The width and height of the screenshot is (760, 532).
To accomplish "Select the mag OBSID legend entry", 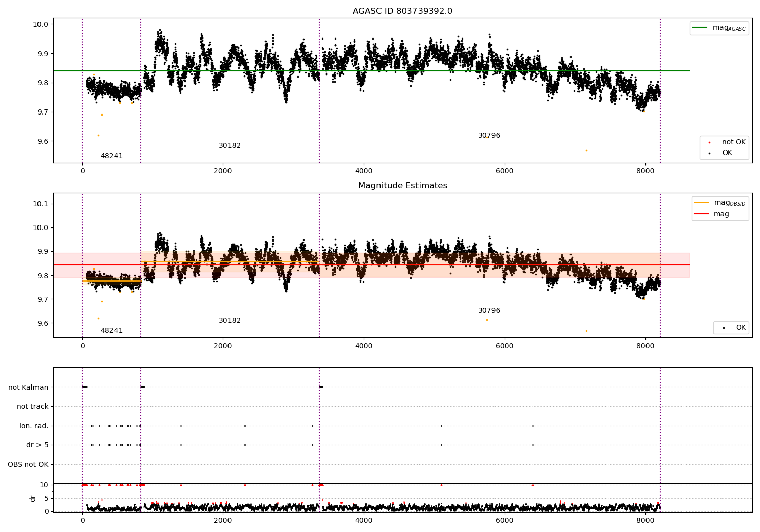I will pyautogui.click(x=719, y=203).
